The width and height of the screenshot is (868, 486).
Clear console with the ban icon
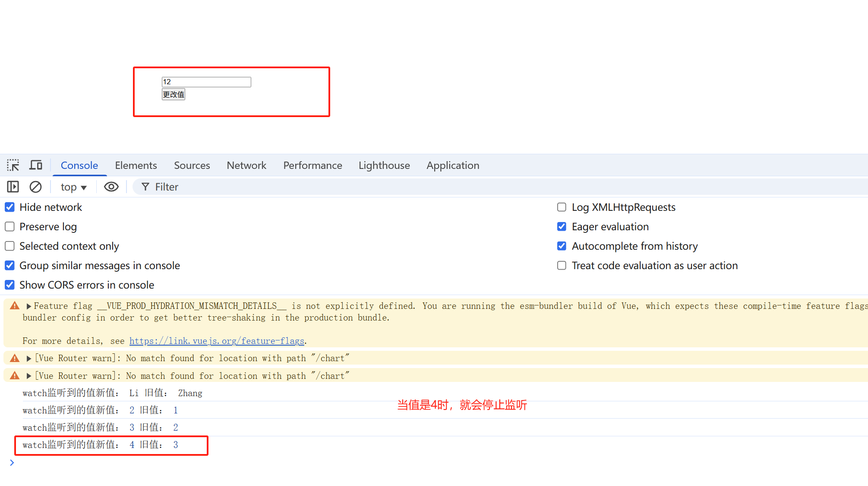35,187
